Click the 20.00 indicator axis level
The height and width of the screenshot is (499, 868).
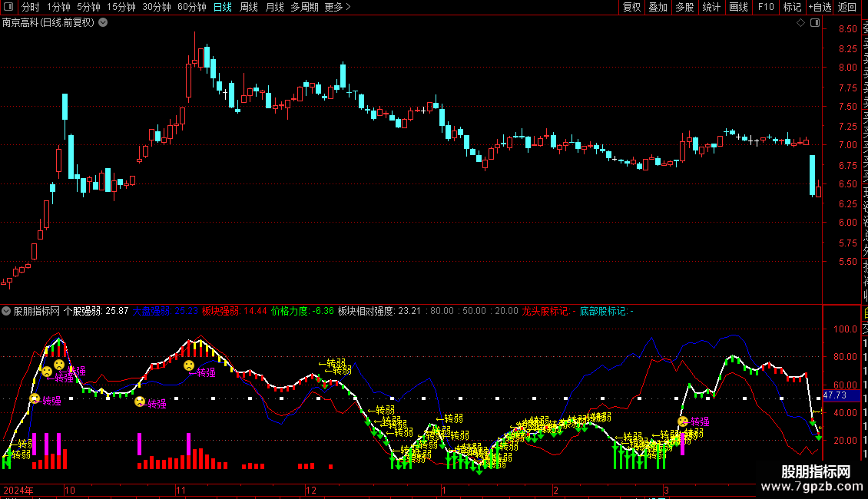[x=845, y=441]
